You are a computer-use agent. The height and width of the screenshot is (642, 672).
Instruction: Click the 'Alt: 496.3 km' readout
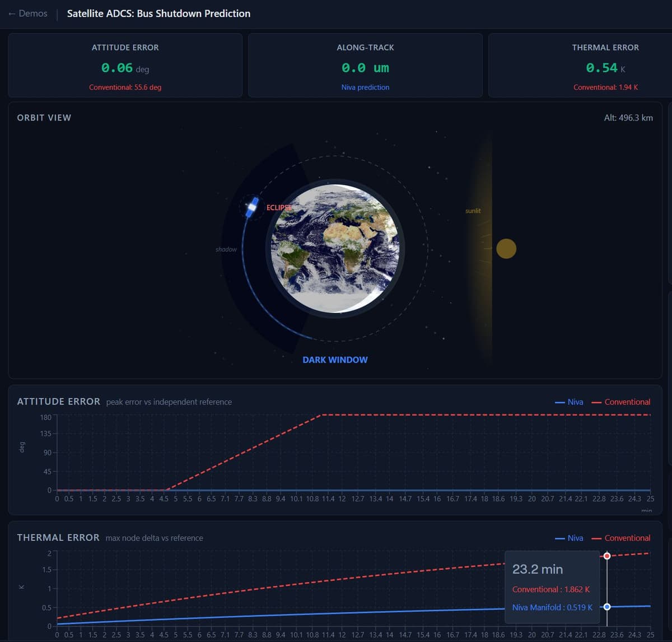[x=628, y=118]
